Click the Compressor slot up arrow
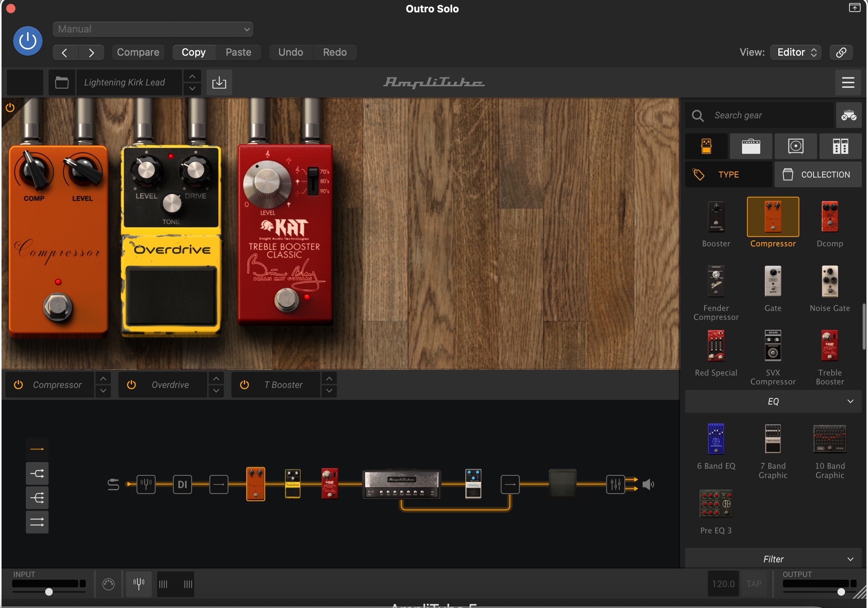 pos(103,379)
